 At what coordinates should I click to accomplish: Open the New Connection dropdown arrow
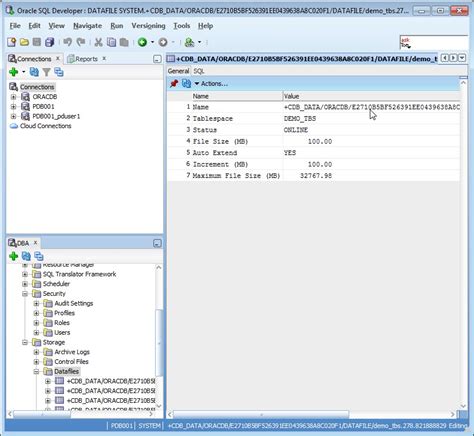[x=24, y=72]
